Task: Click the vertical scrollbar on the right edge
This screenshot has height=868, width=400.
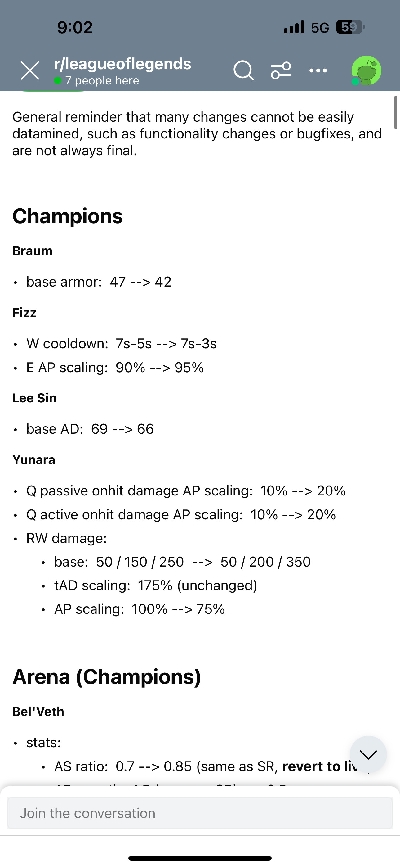Action: 396,112
